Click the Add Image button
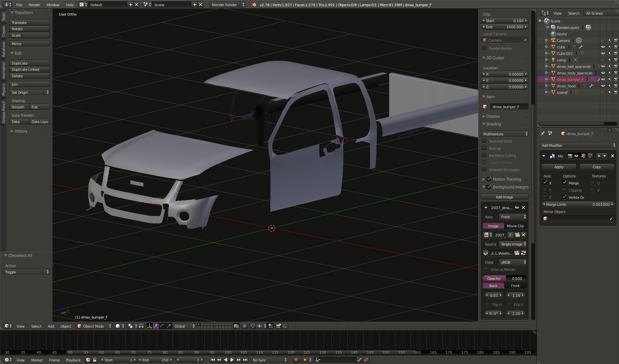619x364 pixels. pyautogui.click(x=505, y=197)
